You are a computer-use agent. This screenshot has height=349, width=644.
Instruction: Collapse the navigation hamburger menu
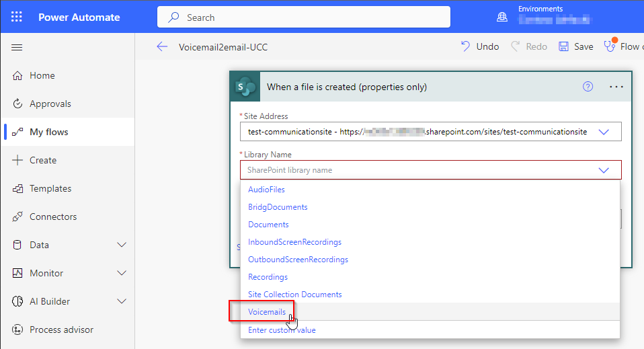point(17,47)
